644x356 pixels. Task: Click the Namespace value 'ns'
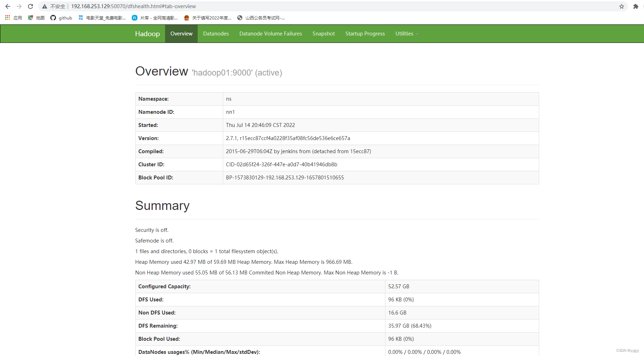[x=229, y=99]
